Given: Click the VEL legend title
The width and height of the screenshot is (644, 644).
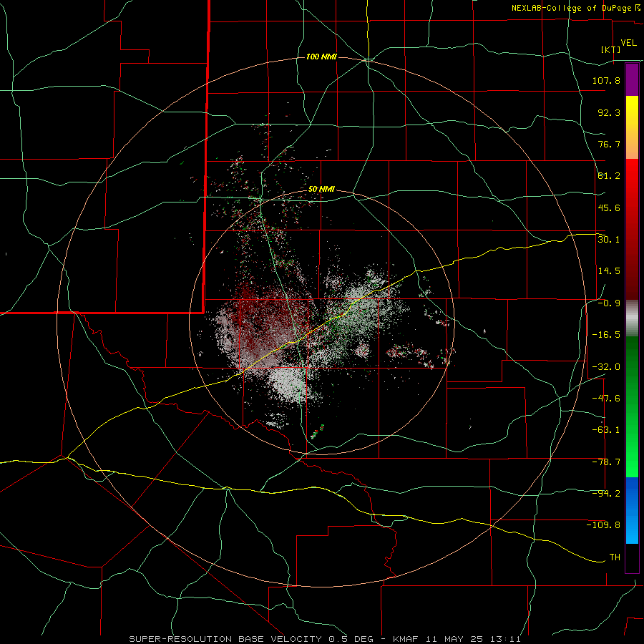Looking at the screenshot, I should tap(628, 43).
